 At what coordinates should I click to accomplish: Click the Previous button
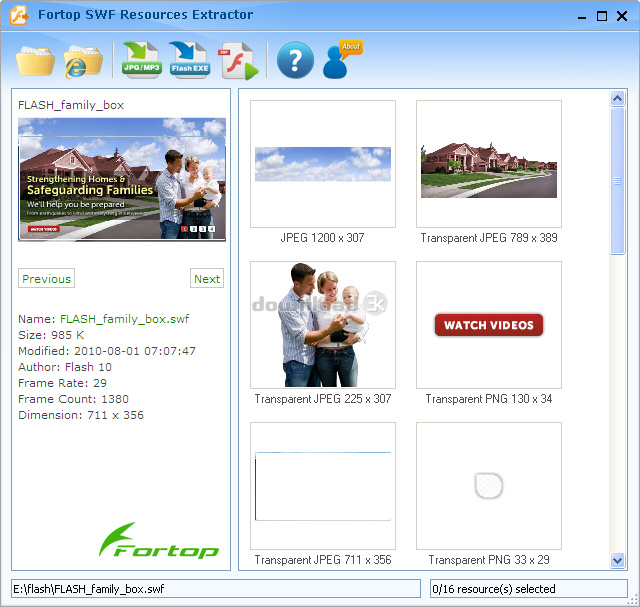pos(46,279)
